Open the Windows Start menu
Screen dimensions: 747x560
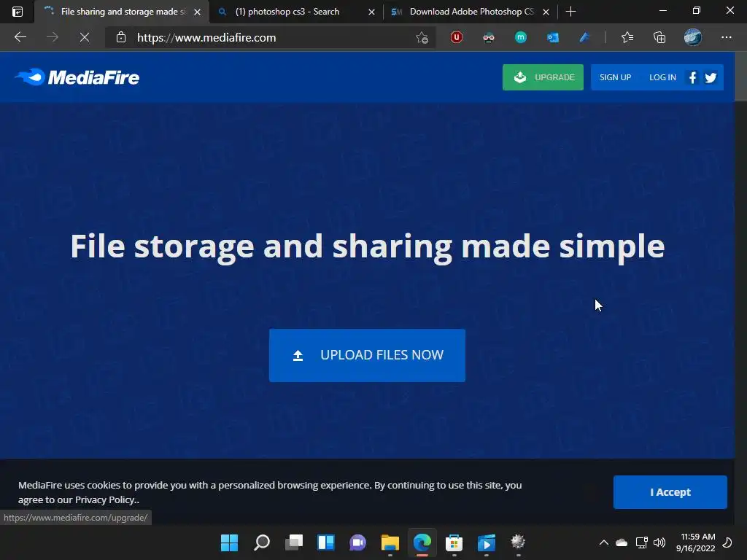229,542
